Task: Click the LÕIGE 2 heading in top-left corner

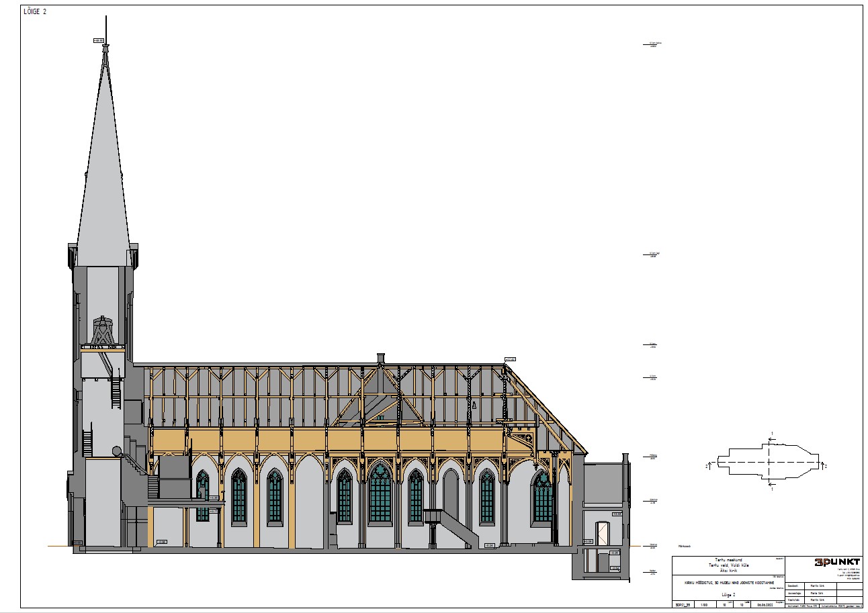Action: coord(35,11)
